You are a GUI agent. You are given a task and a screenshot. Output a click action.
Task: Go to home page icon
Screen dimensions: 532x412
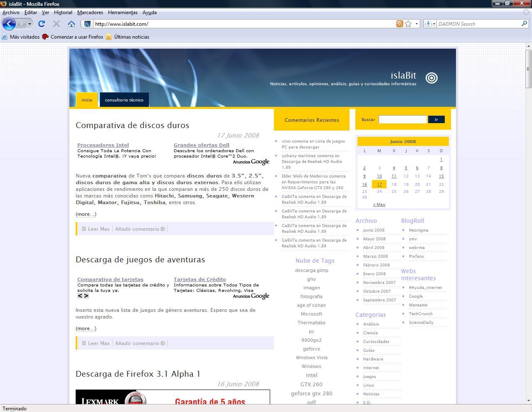click(x=71, y=24)
